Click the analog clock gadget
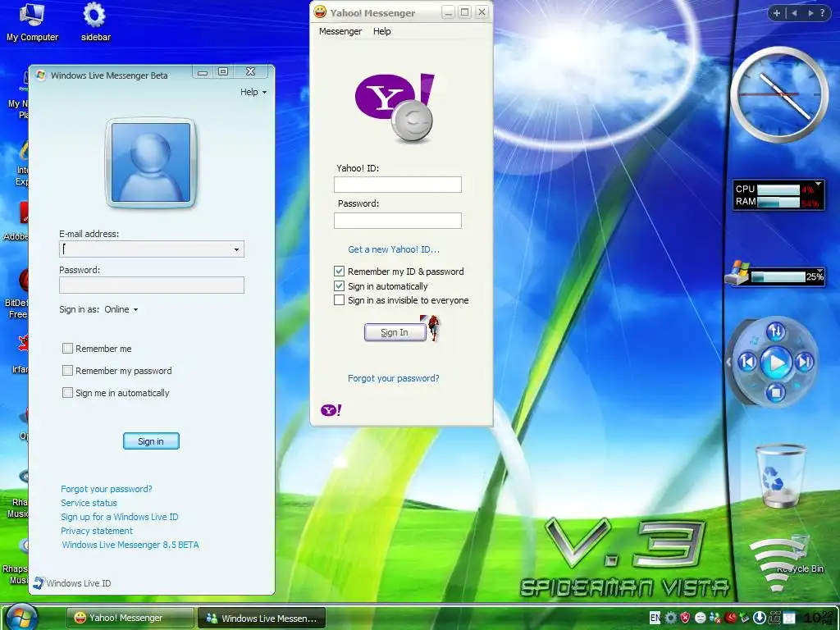 [779, 94]
